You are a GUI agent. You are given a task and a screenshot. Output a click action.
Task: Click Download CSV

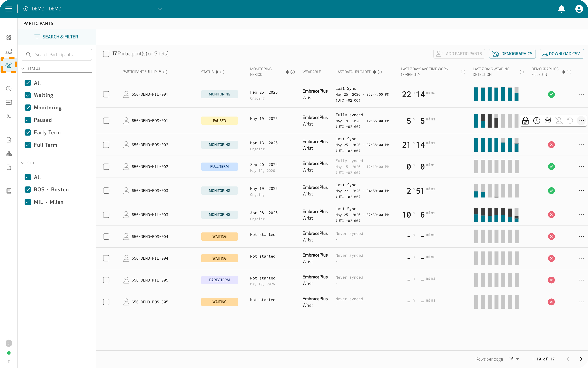[561, 54]
